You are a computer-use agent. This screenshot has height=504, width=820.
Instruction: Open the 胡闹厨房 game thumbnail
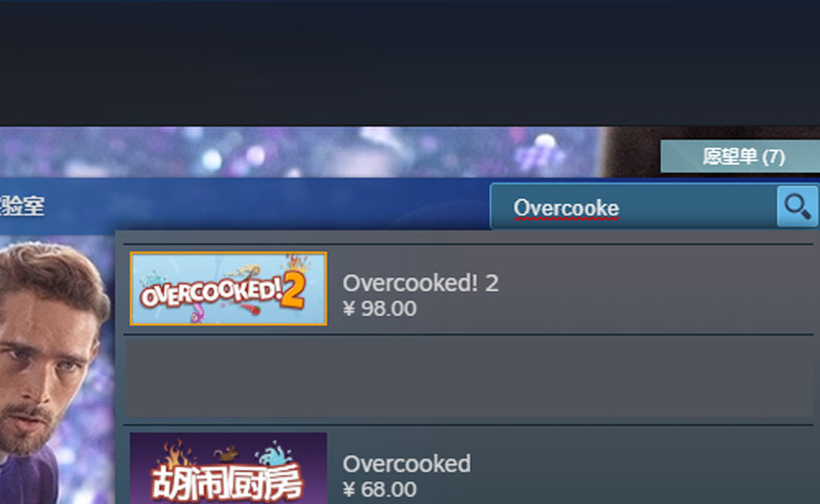[x=229, y=468]
